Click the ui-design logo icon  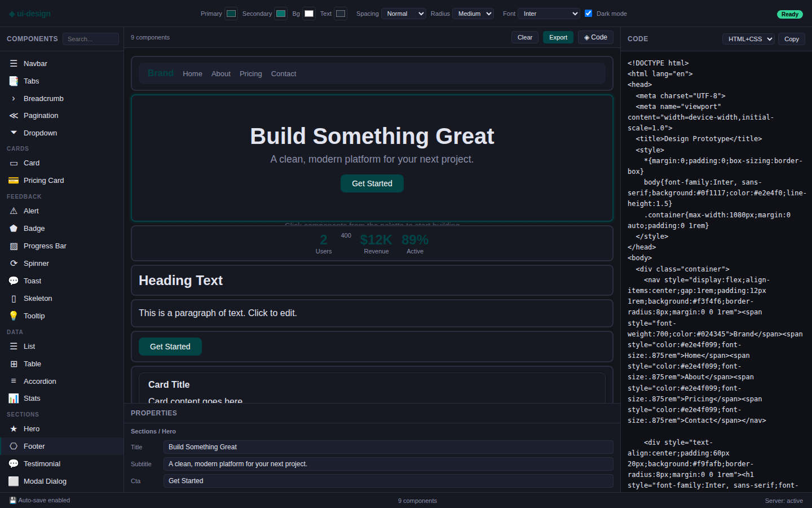(x=12, y=14)
